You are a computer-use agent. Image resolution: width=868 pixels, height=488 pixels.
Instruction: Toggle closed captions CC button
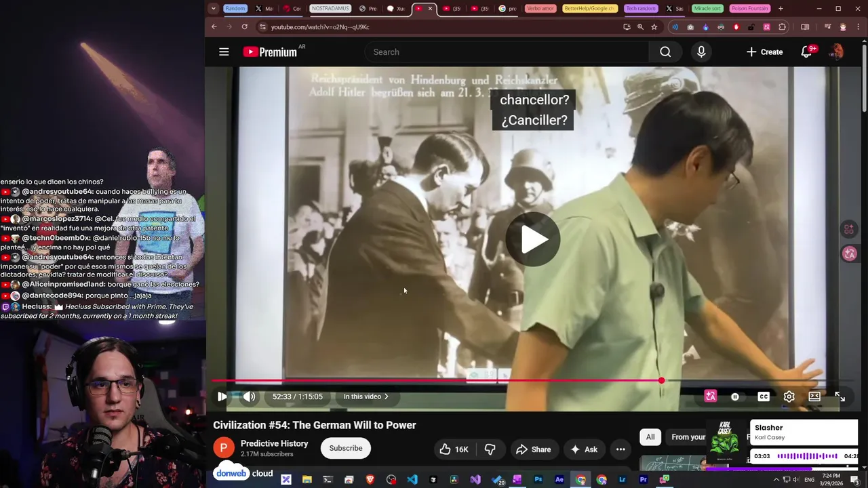point(764,396)
